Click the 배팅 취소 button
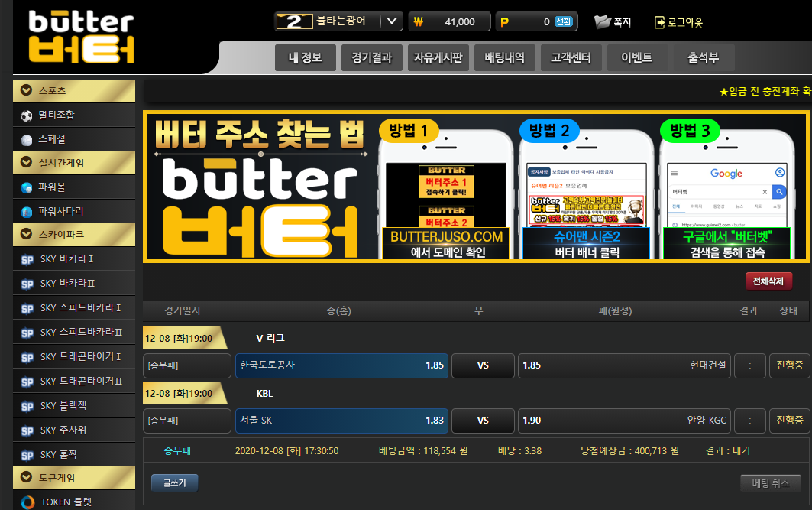The image size is (812, 510). point(770,483)
